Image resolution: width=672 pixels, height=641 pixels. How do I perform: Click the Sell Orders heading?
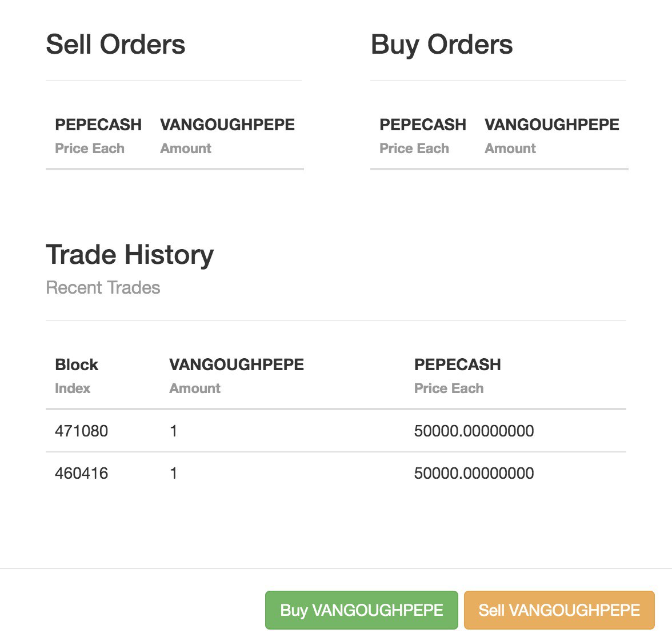pos(115,44)
